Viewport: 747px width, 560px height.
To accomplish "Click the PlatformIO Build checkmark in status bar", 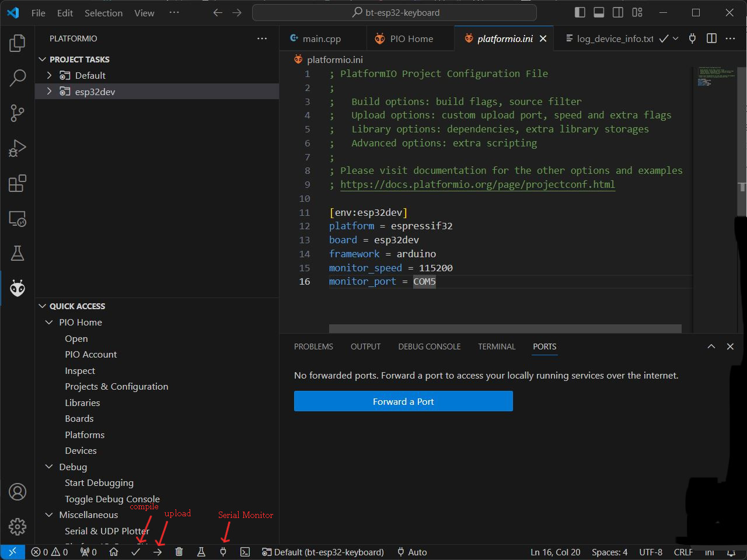I will (135, 552).
